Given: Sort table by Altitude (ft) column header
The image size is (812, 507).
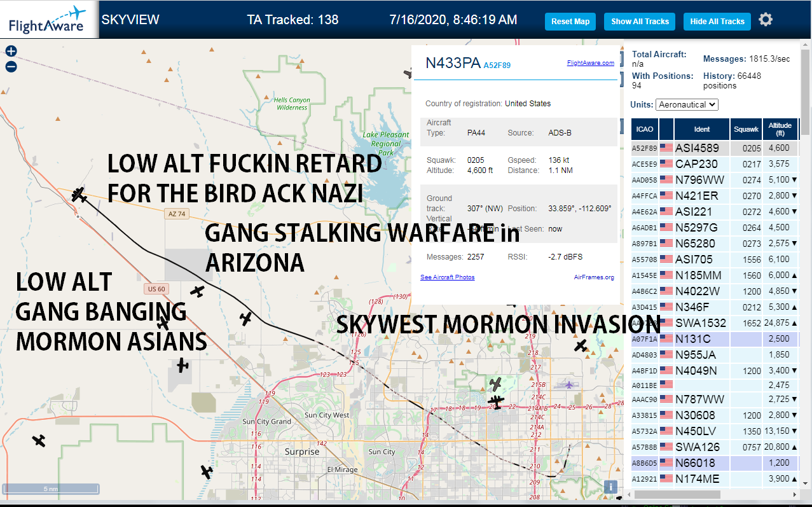Looking at the screenshot, I should coord(780,129).
